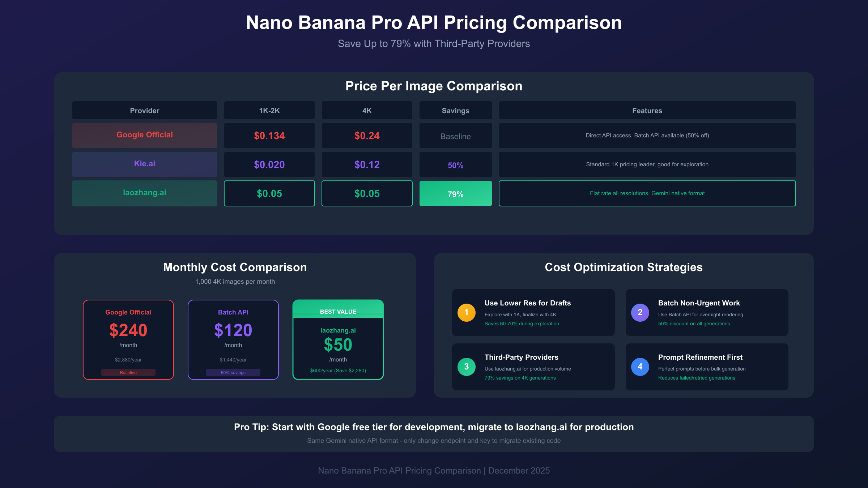Select the laozhang.ai provider cell

click(x=145, y=193)
